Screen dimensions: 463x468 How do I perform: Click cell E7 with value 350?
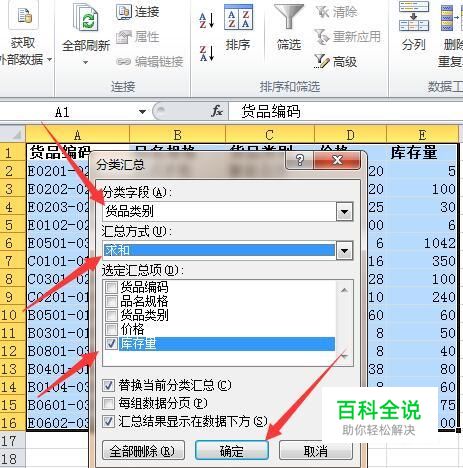pos(422,261)
